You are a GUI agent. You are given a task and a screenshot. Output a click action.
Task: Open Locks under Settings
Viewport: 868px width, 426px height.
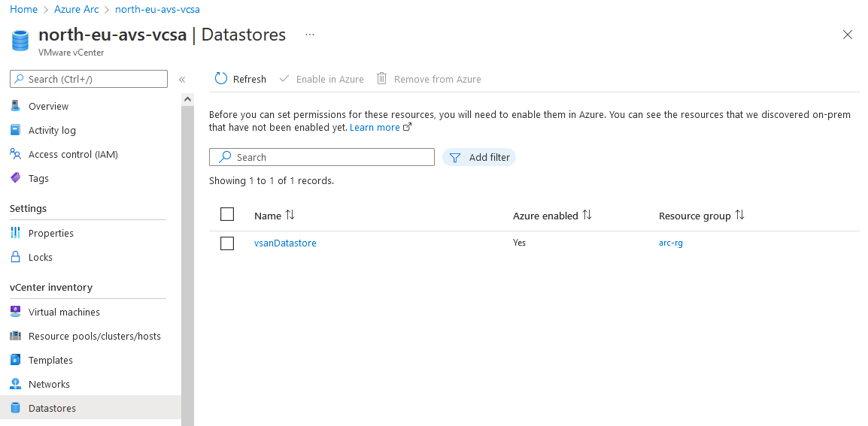[x=41, y=257]
